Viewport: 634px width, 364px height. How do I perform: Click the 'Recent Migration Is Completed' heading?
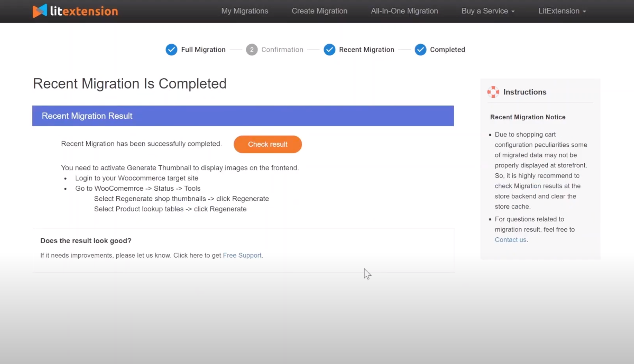(130, 83)
